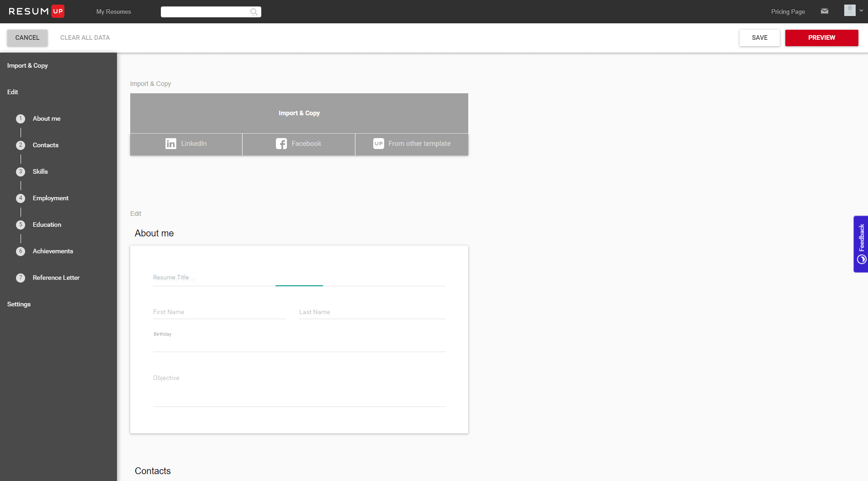Navigate to the Contacts section in the sidebar
This screenshot has height=481, width=868.
click(45, 145)
